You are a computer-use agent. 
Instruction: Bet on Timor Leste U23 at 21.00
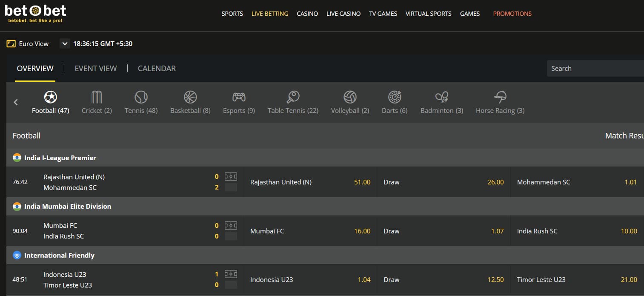click(577, 279)
